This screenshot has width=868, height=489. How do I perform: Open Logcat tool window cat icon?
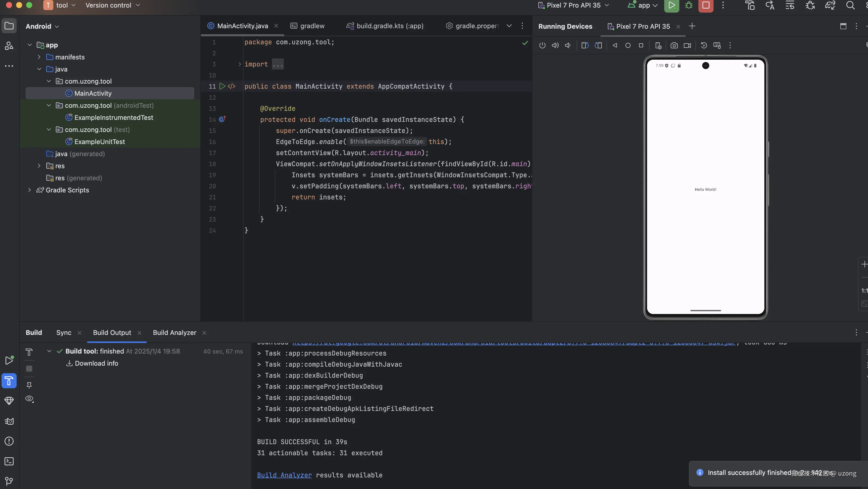point(9,421)
